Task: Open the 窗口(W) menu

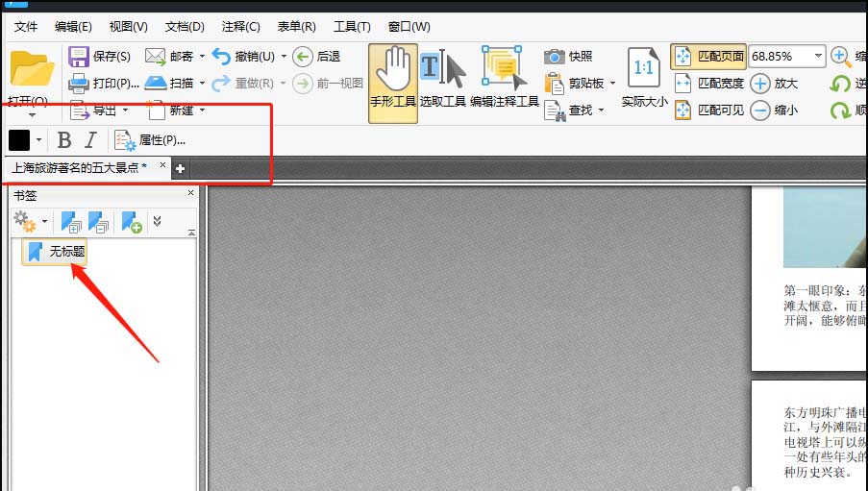Action: pos(409,27)
